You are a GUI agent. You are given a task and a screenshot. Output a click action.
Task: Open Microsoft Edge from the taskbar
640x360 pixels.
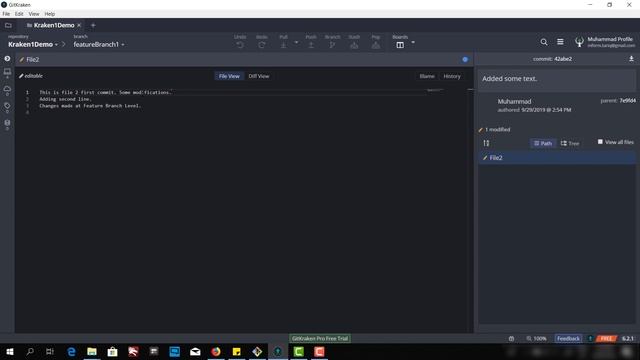[x=71, y=351]
